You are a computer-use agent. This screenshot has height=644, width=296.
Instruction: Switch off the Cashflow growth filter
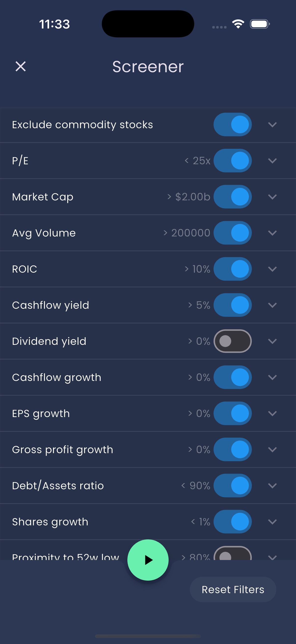(232, 377)
